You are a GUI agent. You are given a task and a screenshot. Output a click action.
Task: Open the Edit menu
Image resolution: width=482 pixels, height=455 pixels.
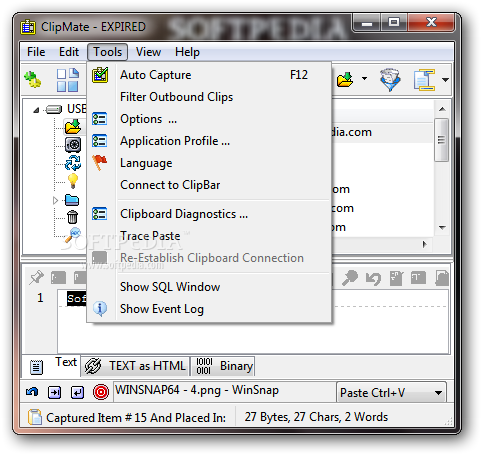pos(69,52)
